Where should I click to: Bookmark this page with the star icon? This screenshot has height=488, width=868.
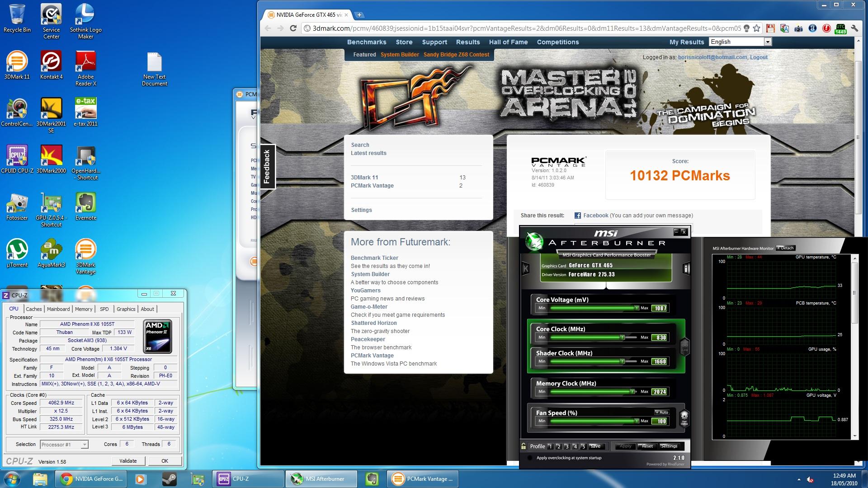[x=756, y=28]
